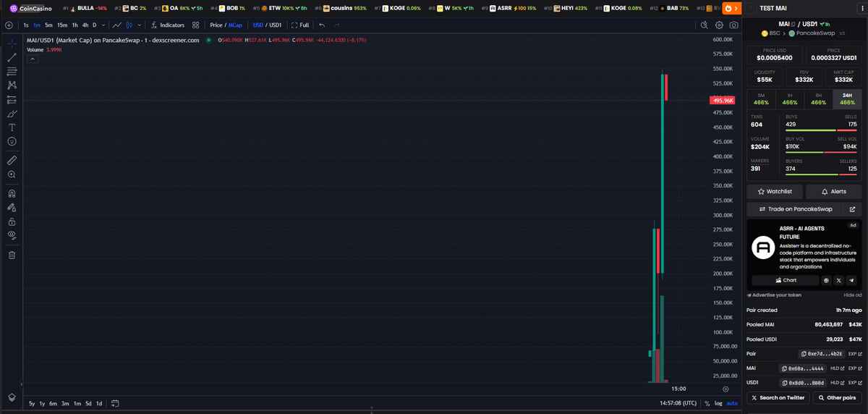Open Other pairs

coord(837,398)
